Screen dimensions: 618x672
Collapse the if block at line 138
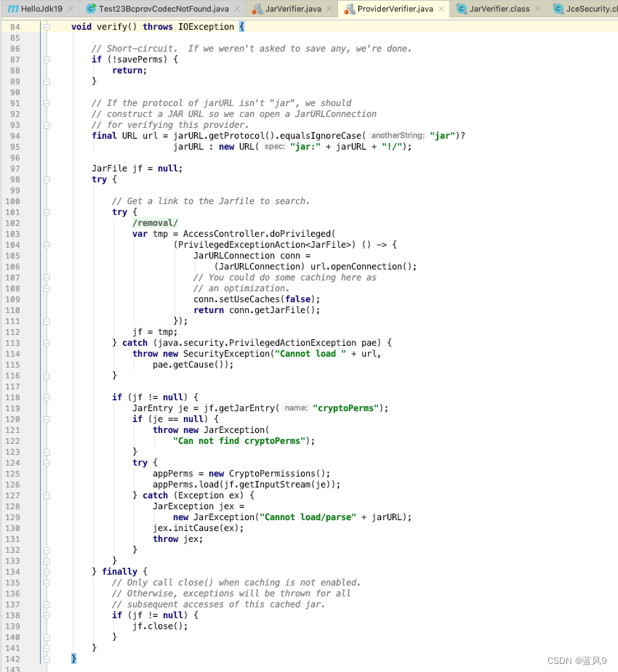[47, 615]
